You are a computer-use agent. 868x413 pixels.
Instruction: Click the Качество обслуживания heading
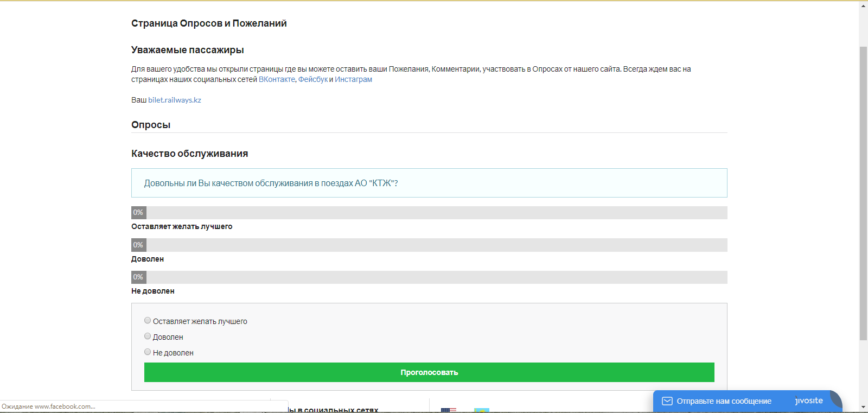point(189,154)
